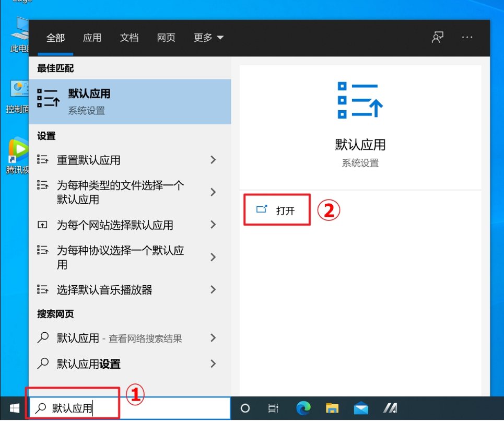The image size is (504, 421).
Task: Expand arrow for 默认应用 web search result
Action: pyautogui.click(x=213, y=338)
